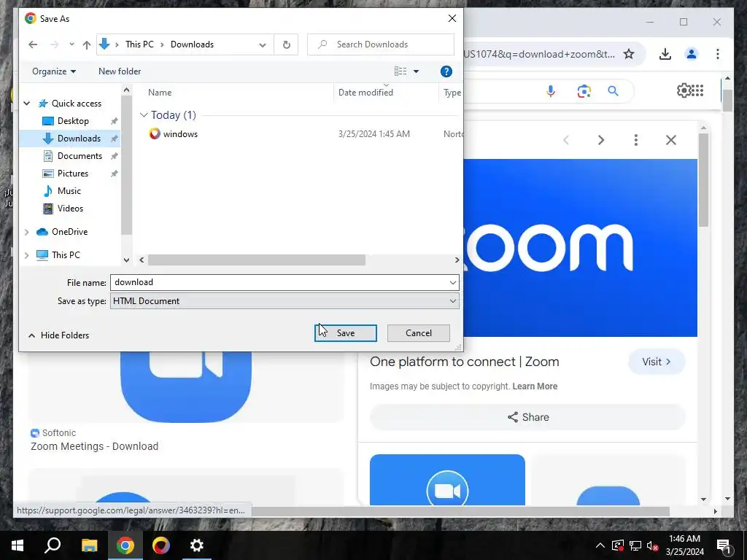
Task: Open the Save as type dropdown
Action: [x=285, y=301]
